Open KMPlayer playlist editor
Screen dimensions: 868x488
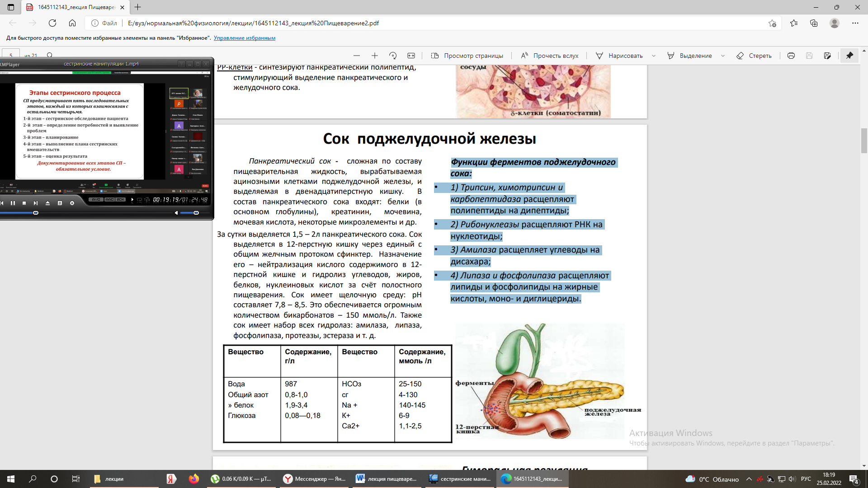click(60, 203)
